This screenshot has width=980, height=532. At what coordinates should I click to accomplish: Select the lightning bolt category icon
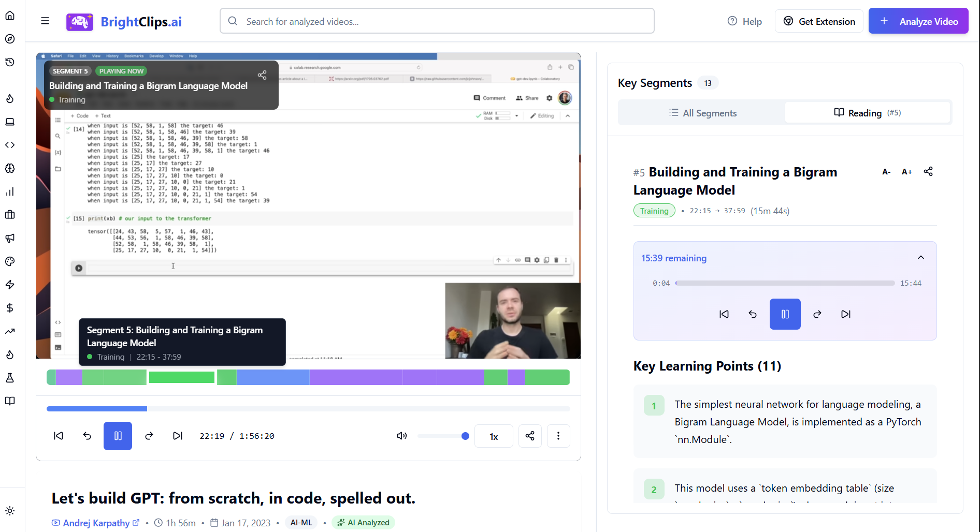[x=10, y=285]
